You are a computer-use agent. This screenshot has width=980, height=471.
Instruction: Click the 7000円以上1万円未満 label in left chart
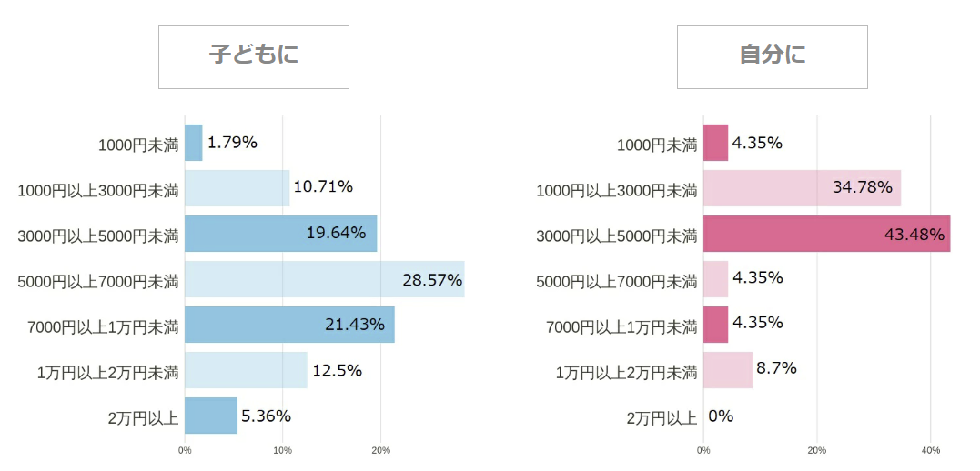(x=98, y=326)
